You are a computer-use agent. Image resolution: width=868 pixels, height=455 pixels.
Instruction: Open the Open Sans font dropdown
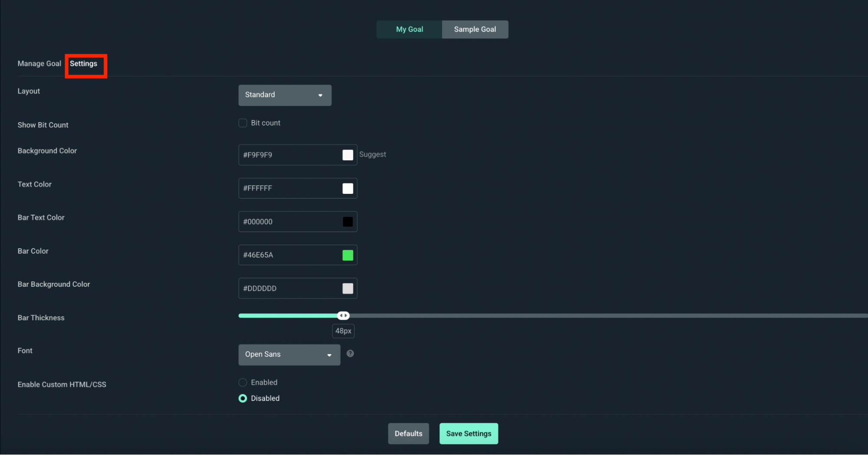[289, 355]
